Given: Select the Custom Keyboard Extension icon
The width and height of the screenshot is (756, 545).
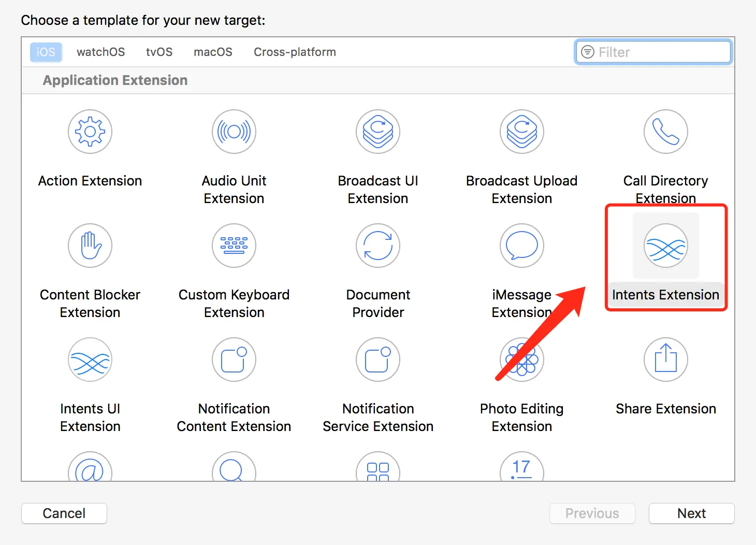Looking at the screenshot, I should [x=234, y=246].
